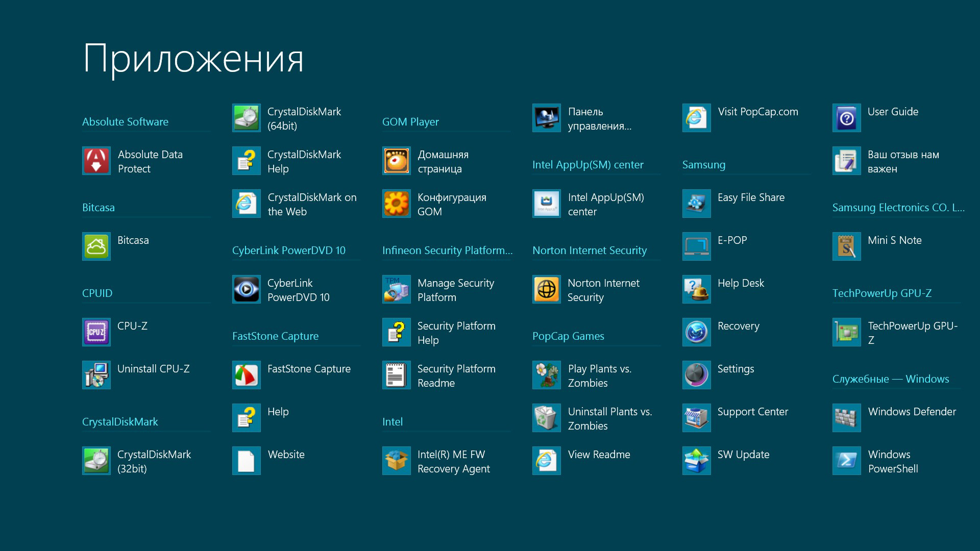Launch Bitcasa app icon
Screen dimensions: 980x551
click(96, 247)
